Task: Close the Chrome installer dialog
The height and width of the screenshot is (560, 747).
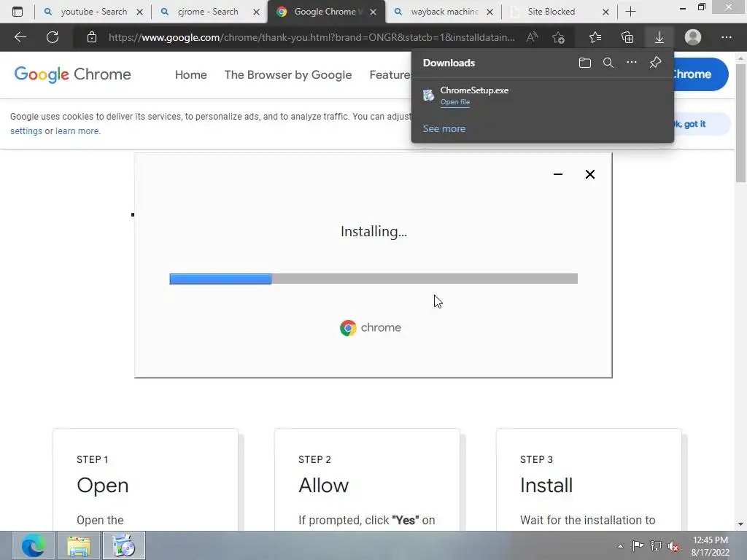Action: pyautogui.click(x=589, y=174)
